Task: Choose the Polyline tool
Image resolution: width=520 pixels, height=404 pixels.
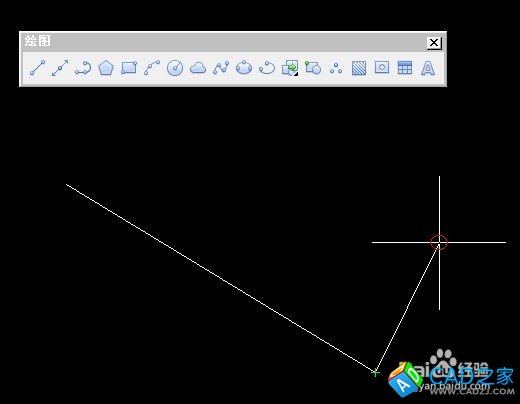Action: point(83,68)
